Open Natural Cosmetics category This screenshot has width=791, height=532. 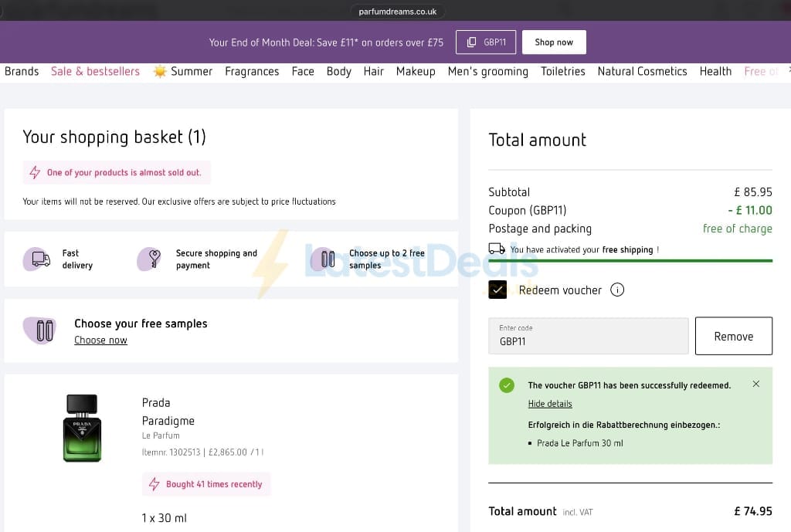click(642, 72)
